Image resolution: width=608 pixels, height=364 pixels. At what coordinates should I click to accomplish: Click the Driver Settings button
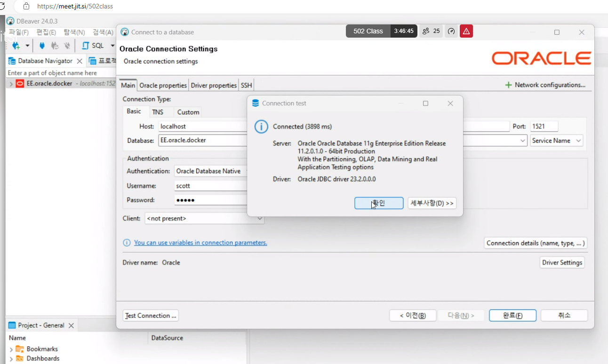[x=562, y=262]
